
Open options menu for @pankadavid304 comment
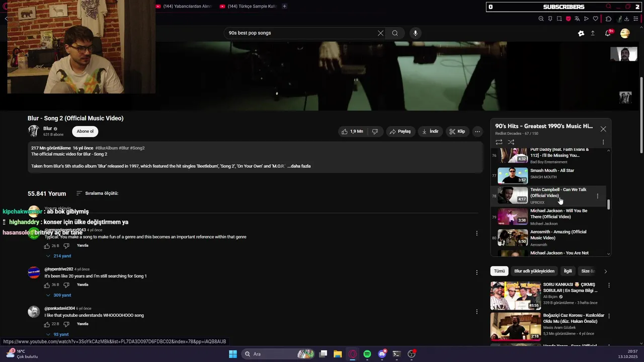477,312
